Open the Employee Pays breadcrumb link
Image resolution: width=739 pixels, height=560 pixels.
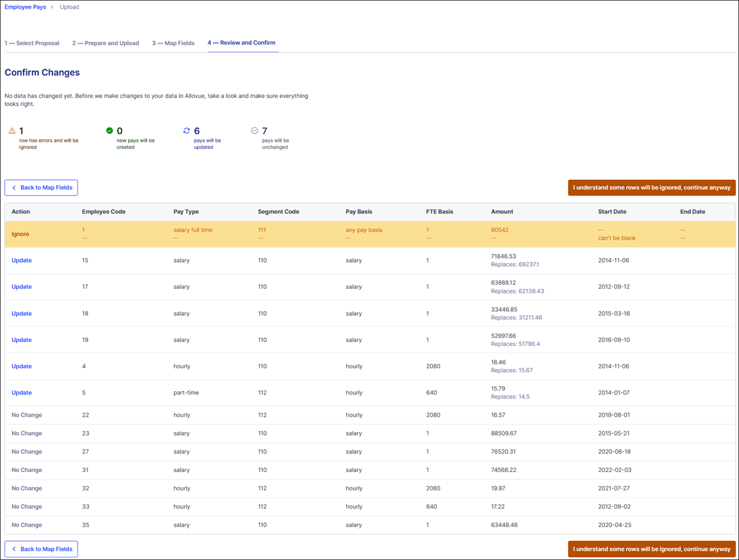tap(25, 7)
